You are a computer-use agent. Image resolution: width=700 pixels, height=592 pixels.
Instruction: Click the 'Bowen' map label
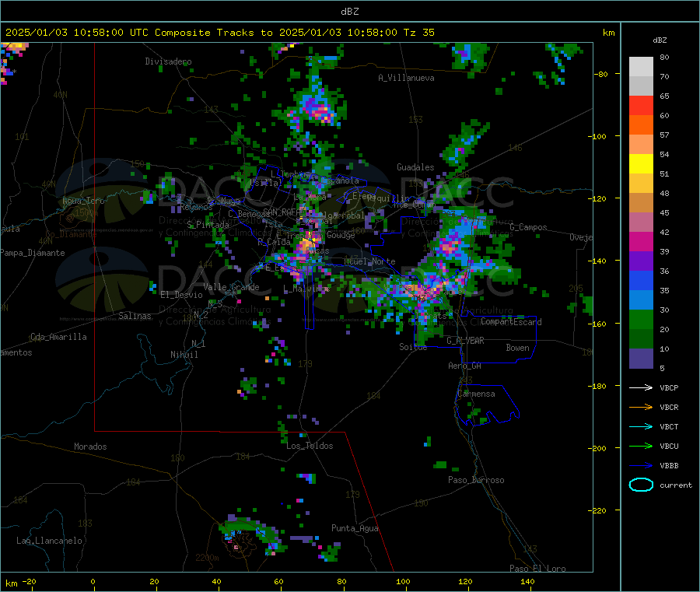pos(517,348)
